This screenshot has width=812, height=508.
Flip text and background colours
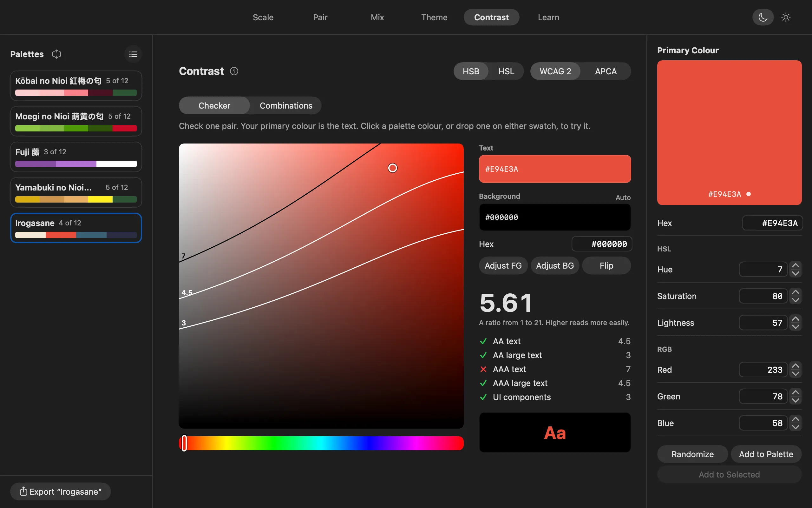click(606, 265)
